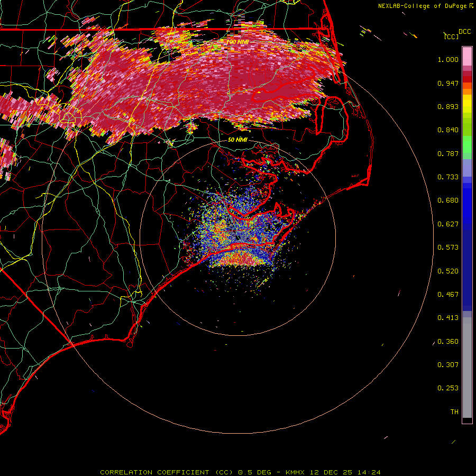Screen dimensions: 476x476
Task: Click the 0.733 legend value
Action: (x=448, y=177)
